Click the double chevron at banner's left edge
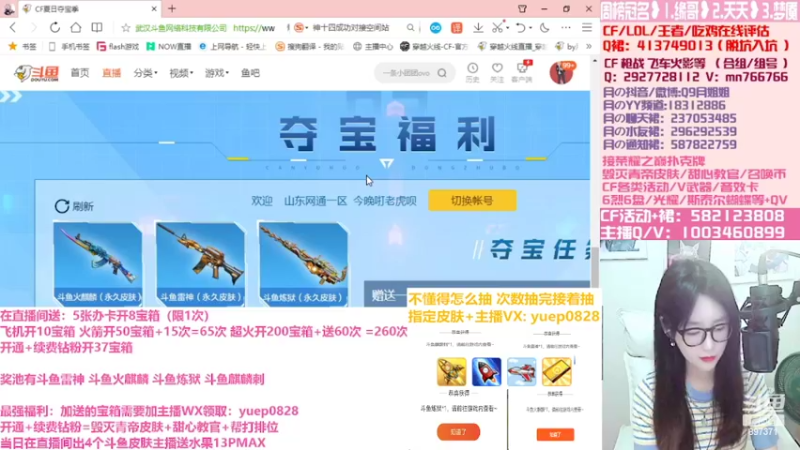The image size is (800, 450). pyautogui.click(x=11, y=96)
